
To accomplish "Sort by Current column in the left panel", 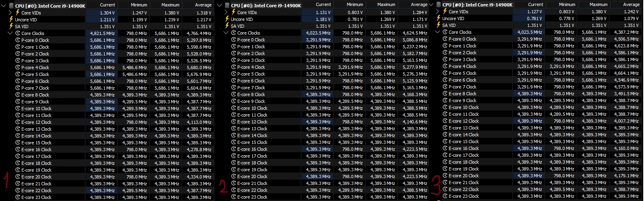I will 101,5.
